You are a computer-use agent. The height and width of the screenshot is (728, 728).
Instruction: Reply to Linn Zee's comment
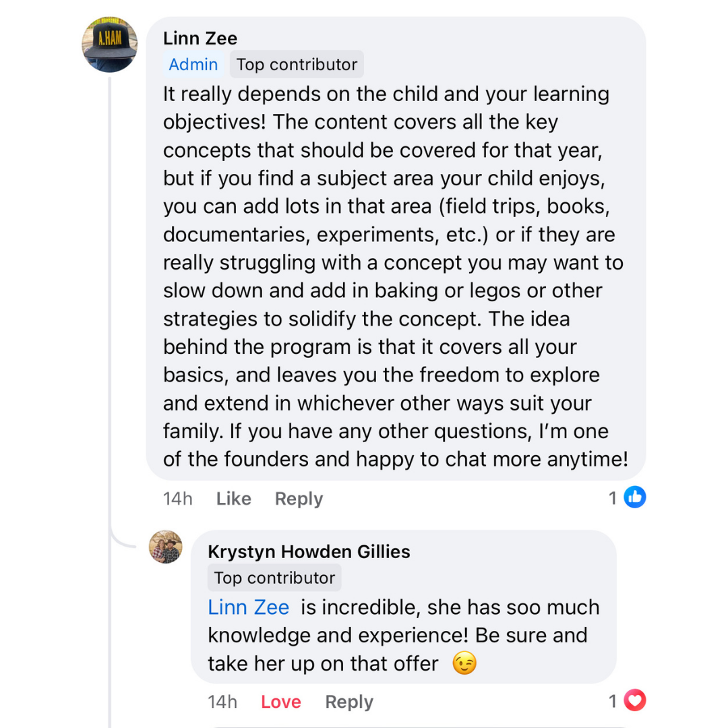click(299, 499)
